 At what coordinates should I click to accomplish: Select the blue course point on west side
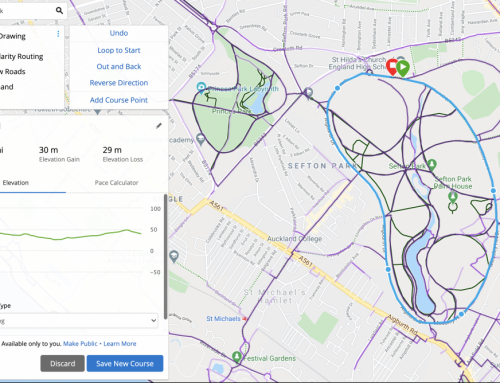tap(388, 269)
